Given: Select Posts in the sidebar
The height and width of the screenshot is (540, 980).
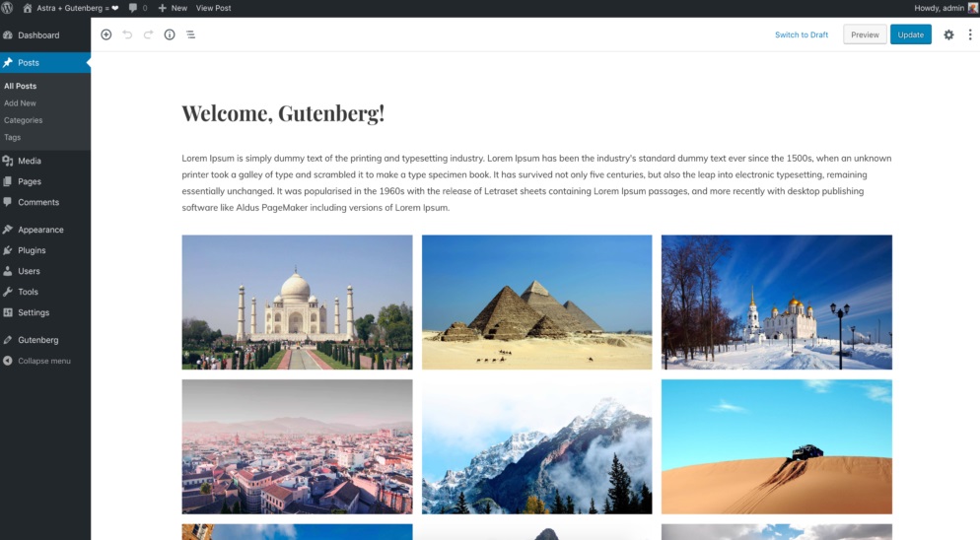Looking at the screenshot, I should tap(45, 62).
